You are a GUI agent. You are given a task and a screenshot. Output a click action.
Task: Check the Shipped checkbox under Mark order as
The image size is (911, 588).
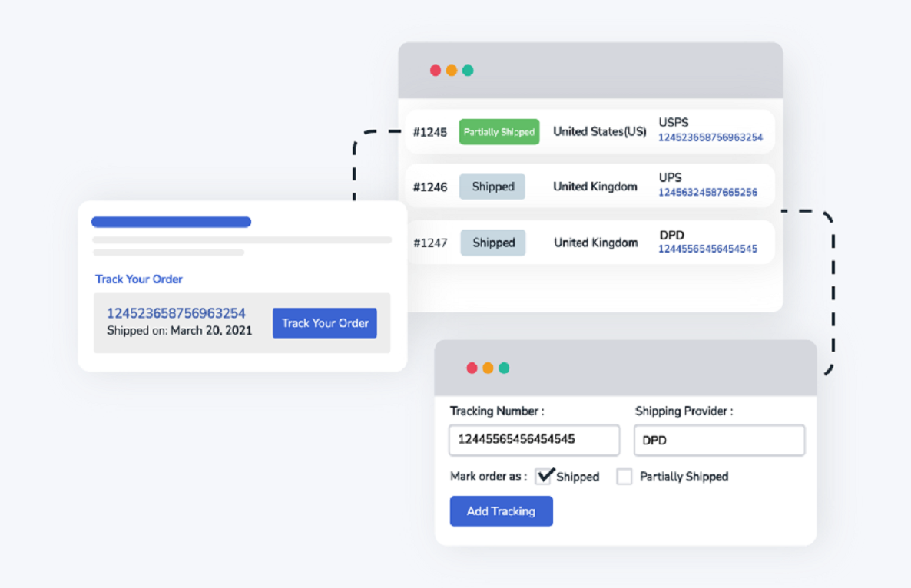[545, 476]
